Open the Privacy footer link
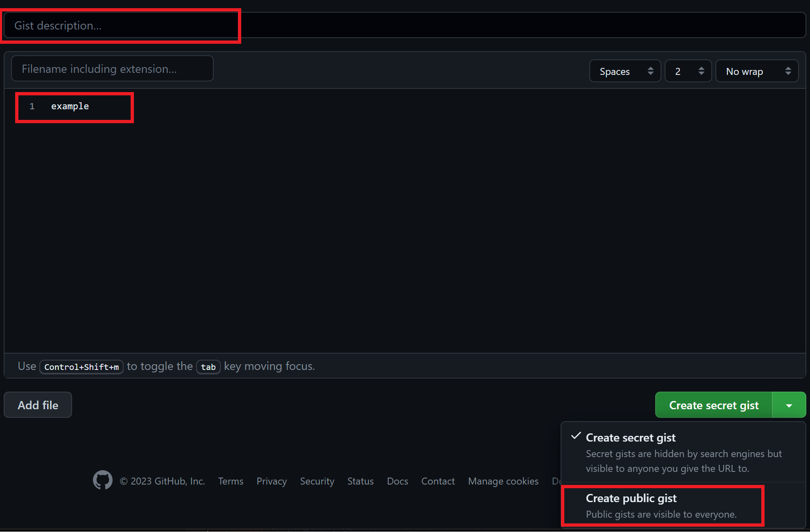The image size is (810, 532). tap(272, 481)
